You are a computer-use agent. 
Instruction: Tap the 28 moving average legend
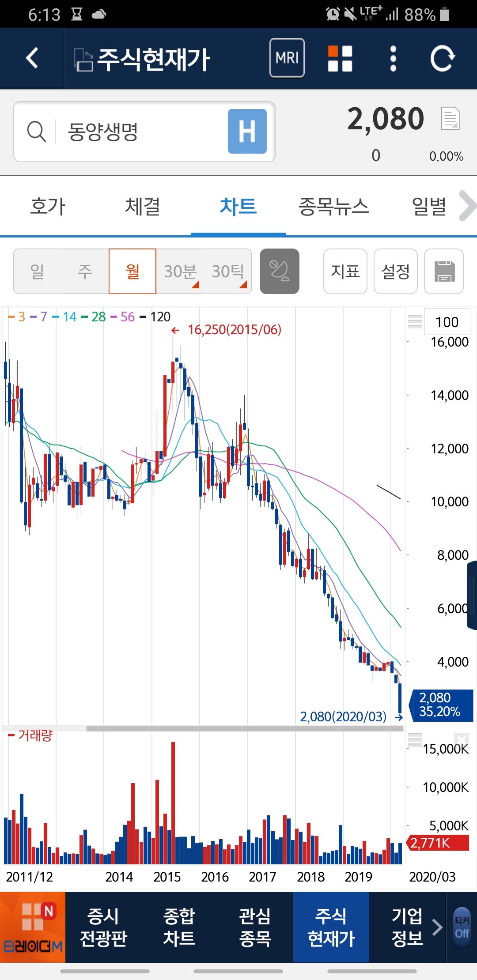pyautogui.click(x=94, y=317)
